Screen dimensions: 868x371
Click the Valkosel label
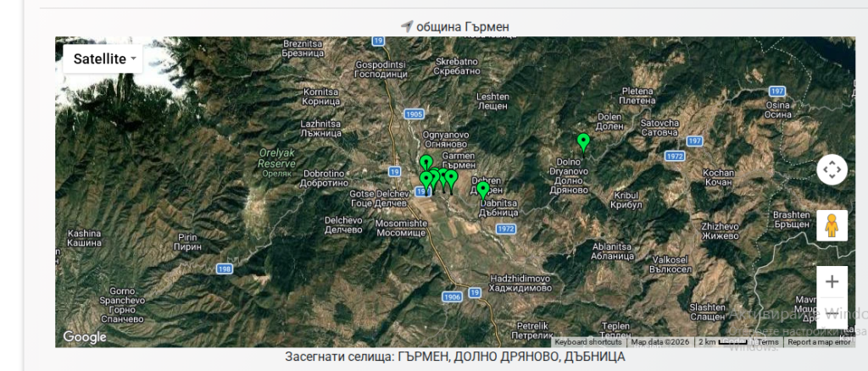672,263
